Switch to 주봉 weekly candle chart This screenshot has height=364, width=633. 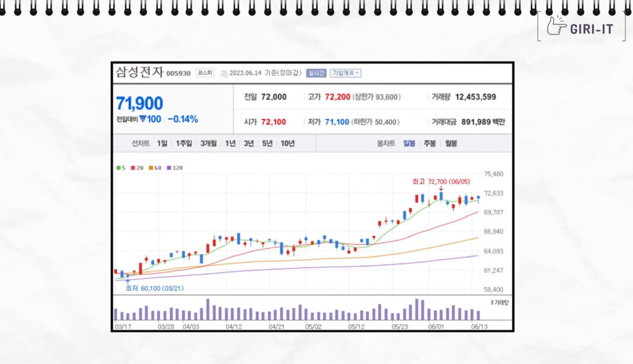coord(430,143)
